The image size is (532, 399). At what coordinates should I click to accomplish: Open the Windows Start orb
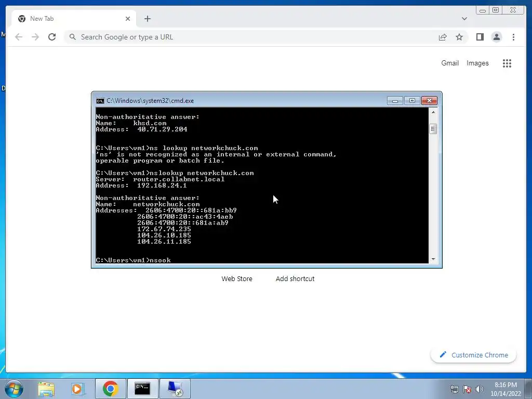click(x=14, y=389)
